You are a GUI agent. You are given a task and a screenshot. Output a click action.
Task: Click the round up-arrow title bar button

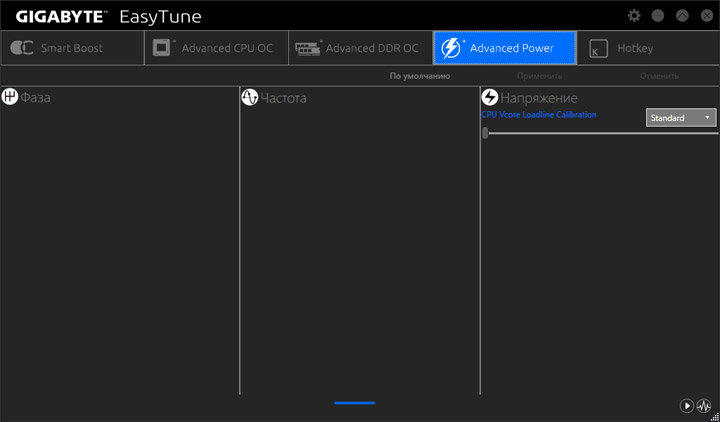pos(682,16)
